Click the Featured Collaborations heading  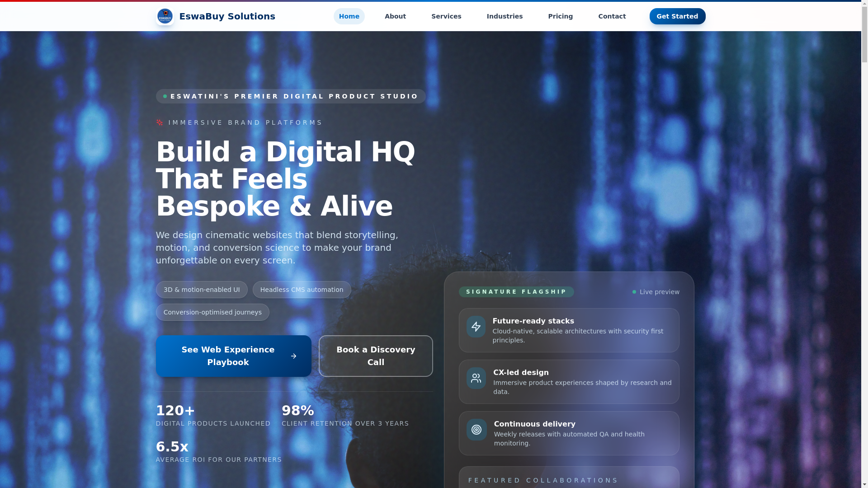[543, 480]
